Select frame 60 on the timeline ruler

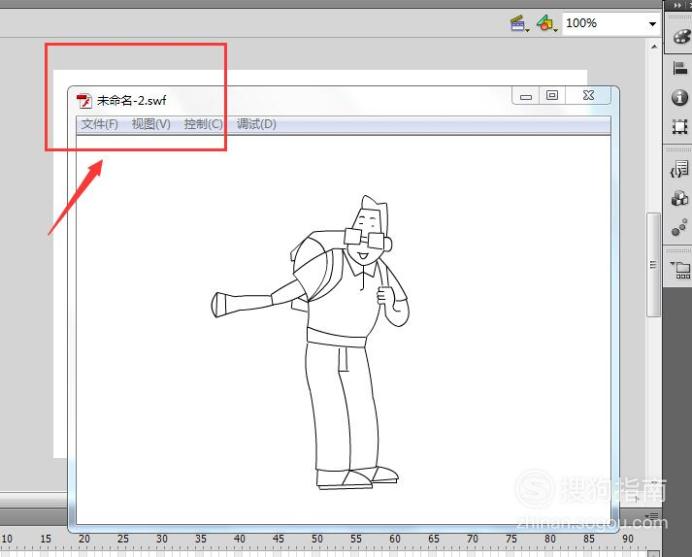[x=395, y=539]
